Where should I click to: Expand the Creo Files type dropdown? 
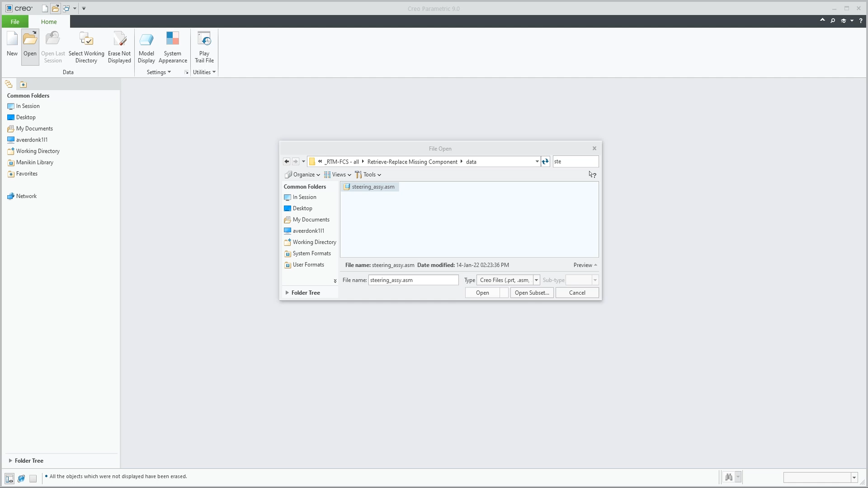pos(537,280)
